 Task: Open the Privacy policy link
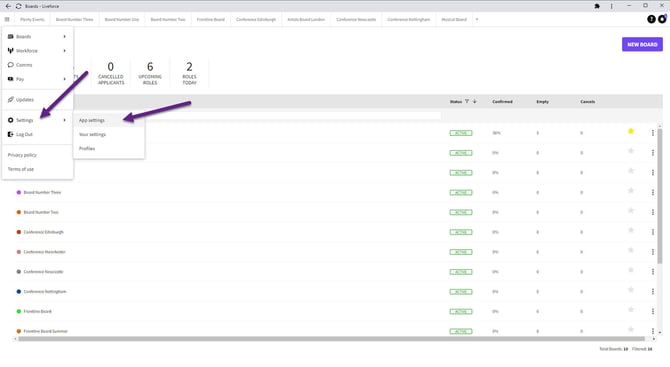[x=22, y=155]
